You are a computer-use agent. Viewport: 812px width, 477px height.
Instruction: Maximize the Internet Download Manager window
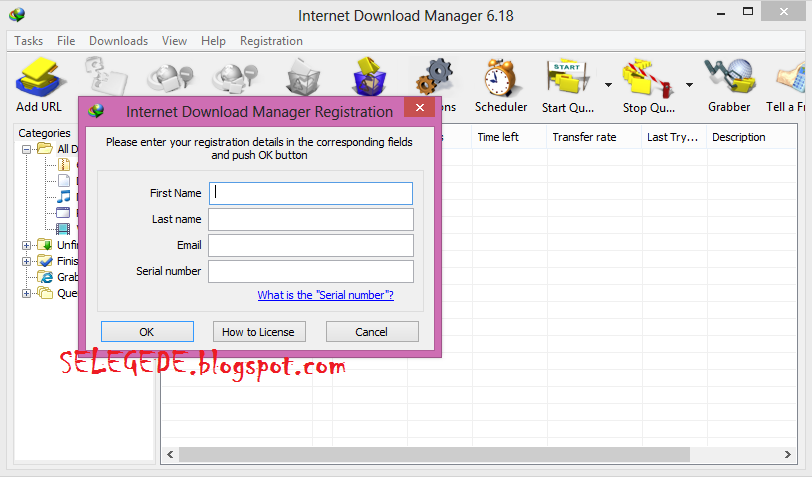748,11
